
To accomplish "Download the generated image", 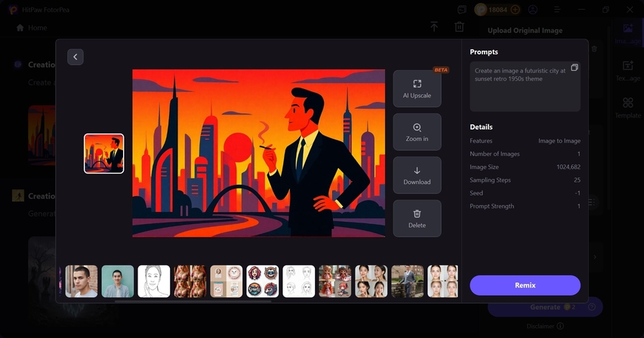I will tap(417, 175).
